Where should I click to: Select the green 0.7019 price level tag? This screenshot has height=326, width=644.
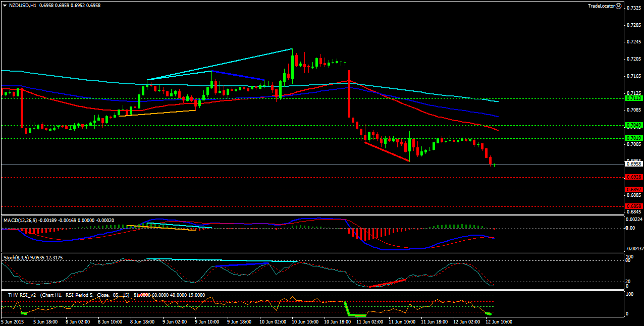[633, 138]
